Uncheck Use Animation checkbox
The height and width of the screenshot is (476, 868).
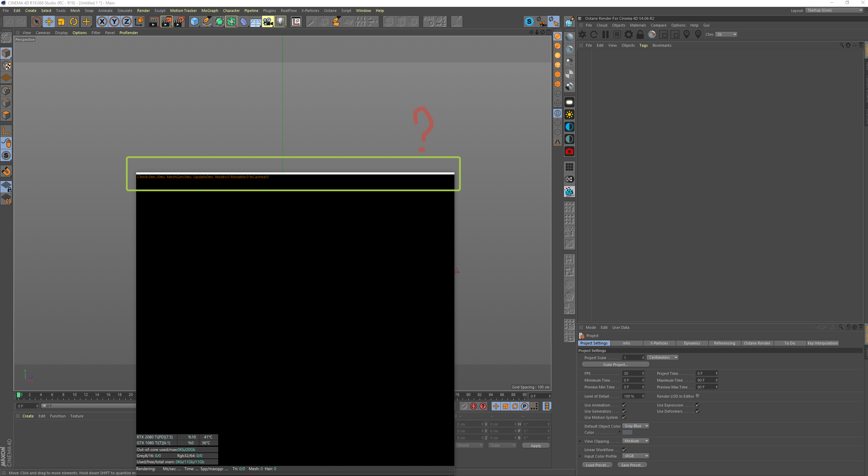[624, 405]
